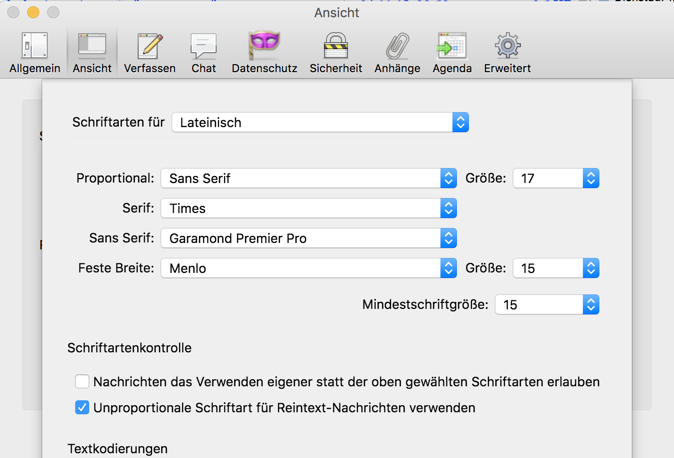This screenshot has height=458, width=674.
Task: Open the Mindestschriftgröße size dropdown
Action: pos(547,304)
